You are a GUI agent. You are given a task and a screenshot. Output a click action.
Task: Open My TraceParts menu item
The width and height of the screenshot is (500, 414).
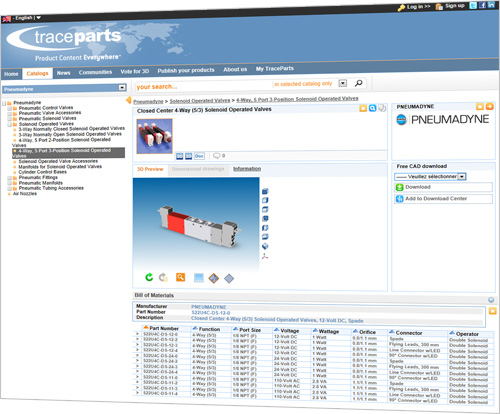275,68
